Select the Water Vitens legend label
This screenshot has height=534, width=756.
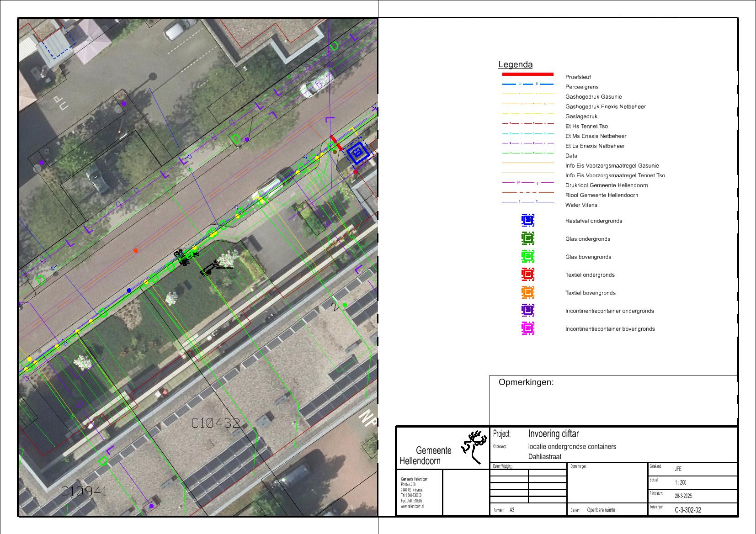pos(581,205)
